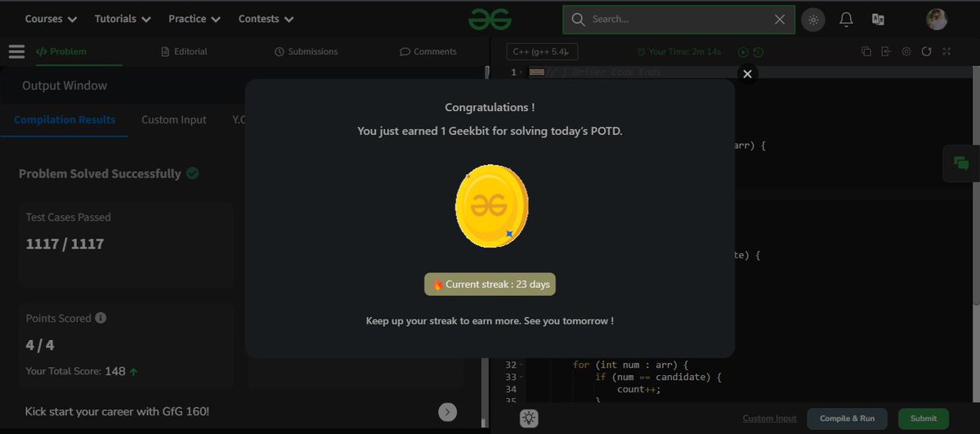
Task: Click the start timer play icon
Action: click(x=743, y=52)
